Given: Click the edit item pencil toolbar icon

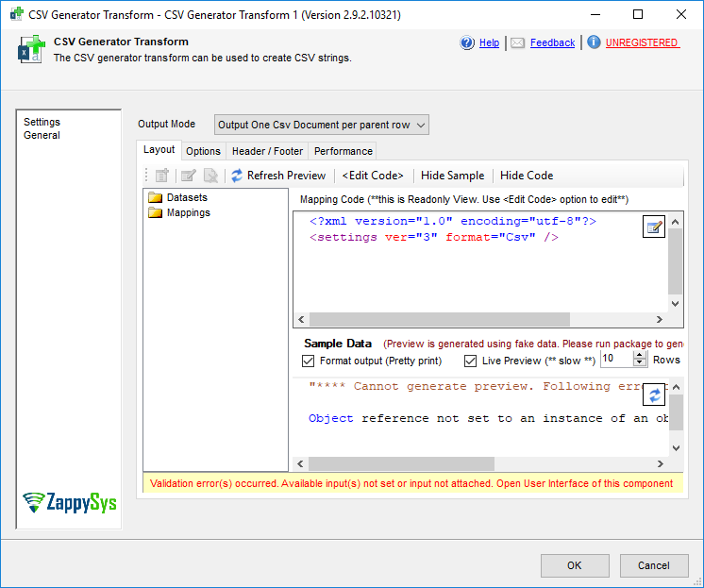Looking at the screenshot, I should 189,176.
